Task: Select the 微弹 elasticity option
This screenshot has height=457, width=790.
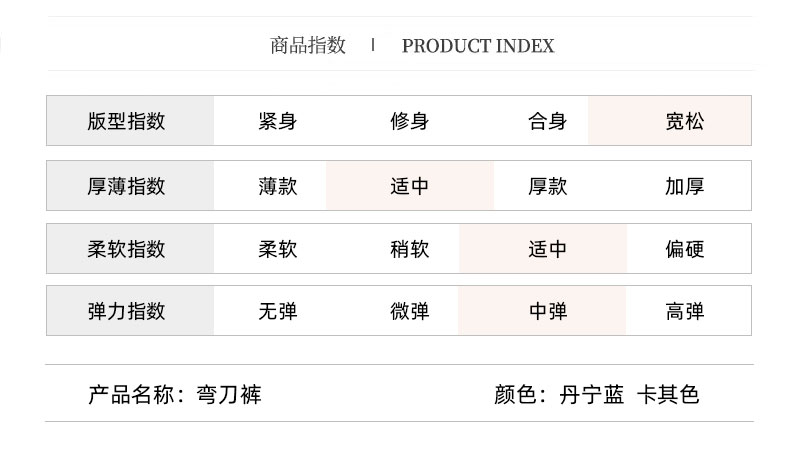Action: pyautogui.click(x=409, y=311)
